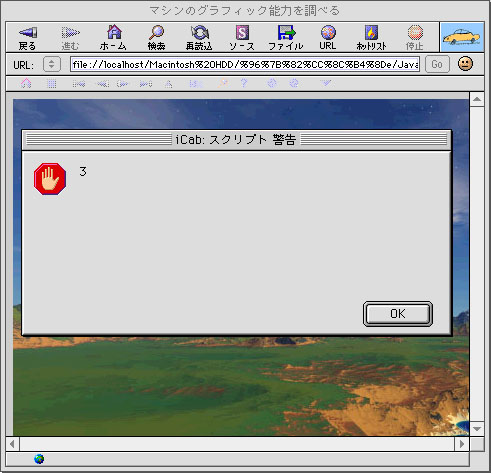Click the dimmed grid contents link icon
The height and width of the screenshot is (473, 491).
51,83
